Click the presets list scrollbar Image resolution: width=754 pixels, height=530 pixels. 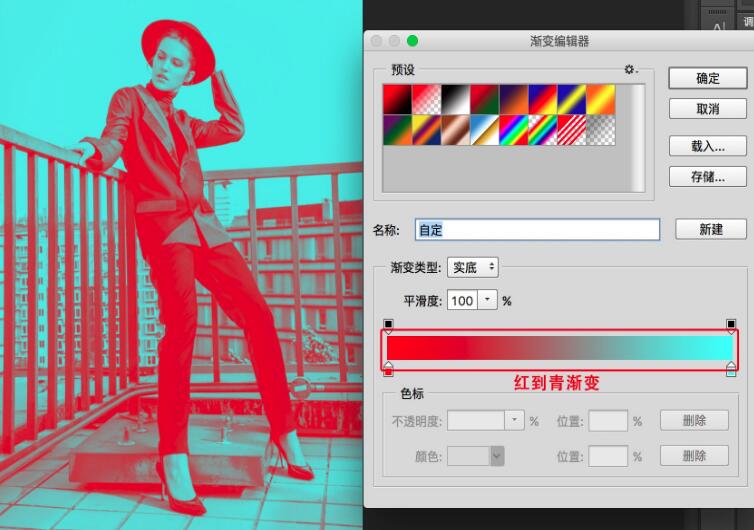coord(638,138)
